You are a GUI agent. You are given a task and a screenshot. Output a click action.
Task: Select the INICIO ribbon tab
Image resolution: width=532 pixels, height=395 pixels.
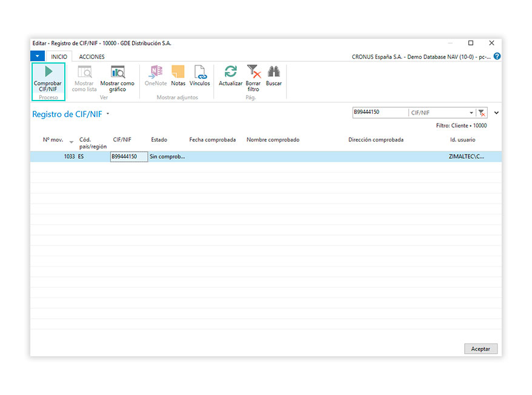point(59,56)
